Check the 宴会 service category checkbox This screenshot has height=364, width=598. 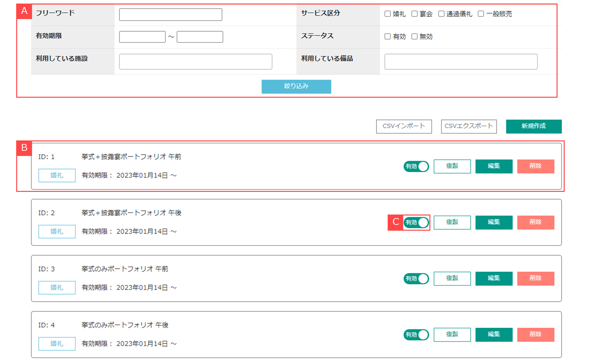[414, 14]
